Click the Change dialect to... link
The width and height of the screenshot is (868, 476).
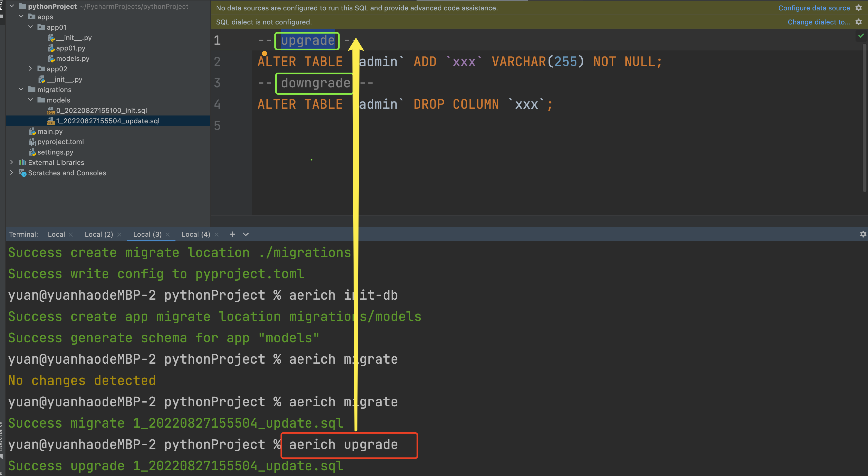(x=819, y=22)
